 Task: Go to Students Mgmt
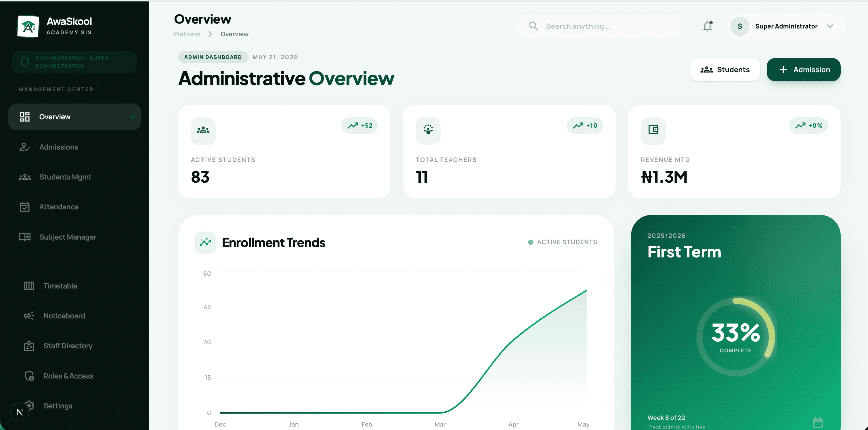pos(74,177)
